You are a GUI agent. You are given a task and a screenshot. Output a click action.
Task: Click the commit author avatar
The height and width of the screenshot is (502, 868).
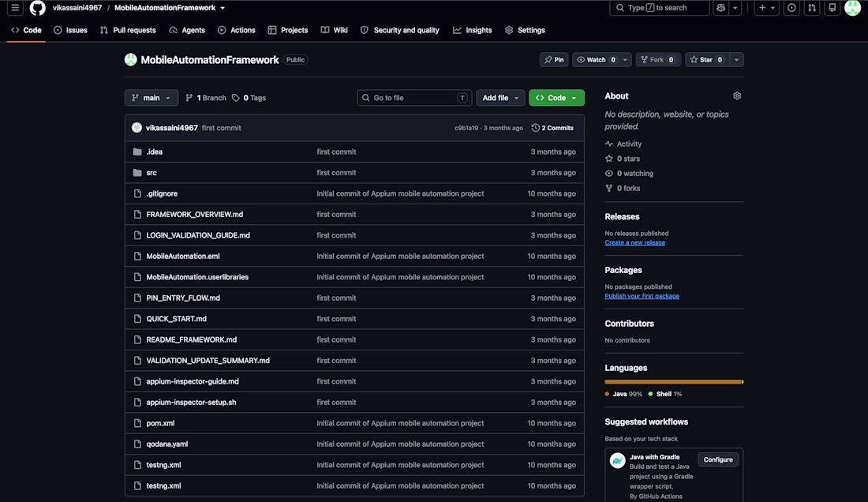coord(137,128)
